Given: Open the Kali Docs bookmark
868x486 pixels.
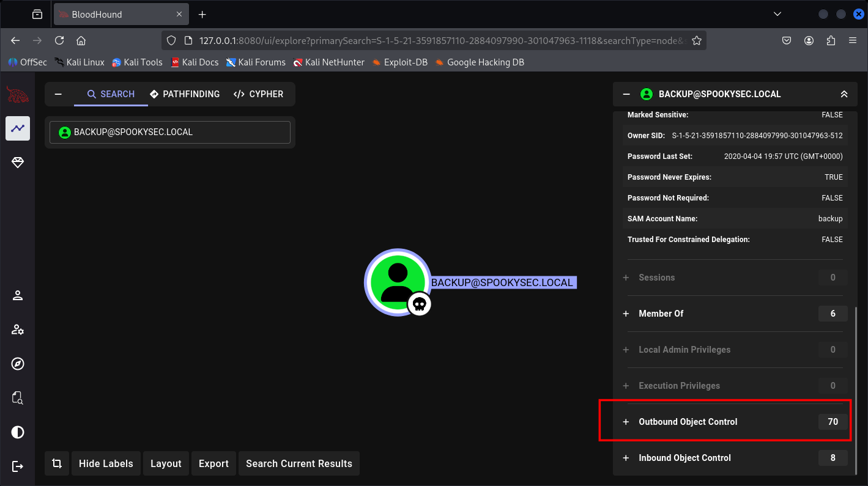Looking at the screenshot, I should 195,62.
